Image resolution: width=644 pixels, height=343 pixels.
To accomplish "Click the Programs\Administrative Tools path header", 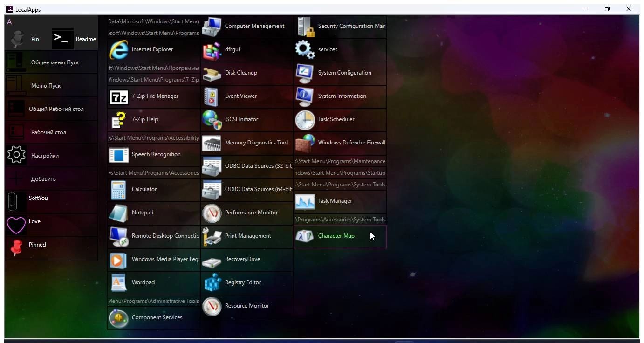I will click(154, 301).
